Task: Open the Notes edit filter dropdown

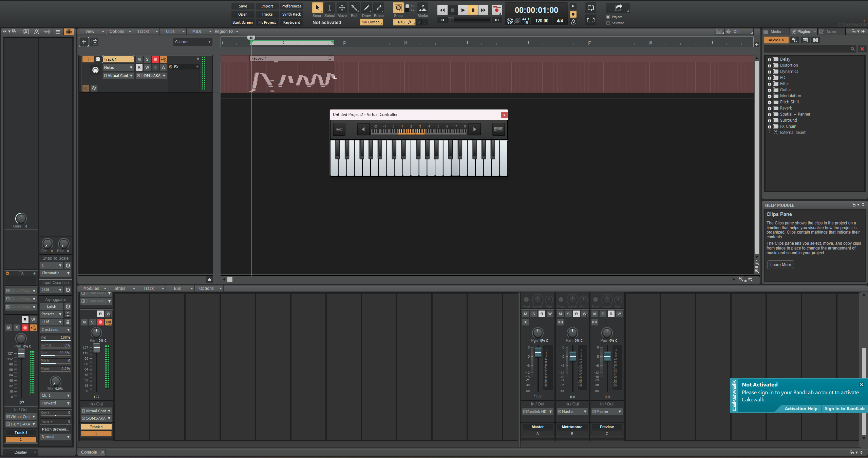Action: coord(118,67)
